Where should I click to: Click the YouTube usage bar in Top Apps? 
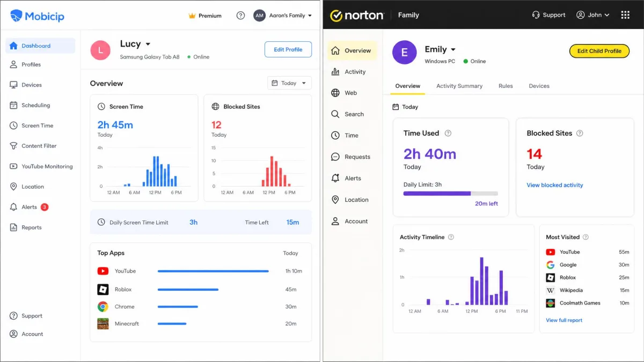213,271
